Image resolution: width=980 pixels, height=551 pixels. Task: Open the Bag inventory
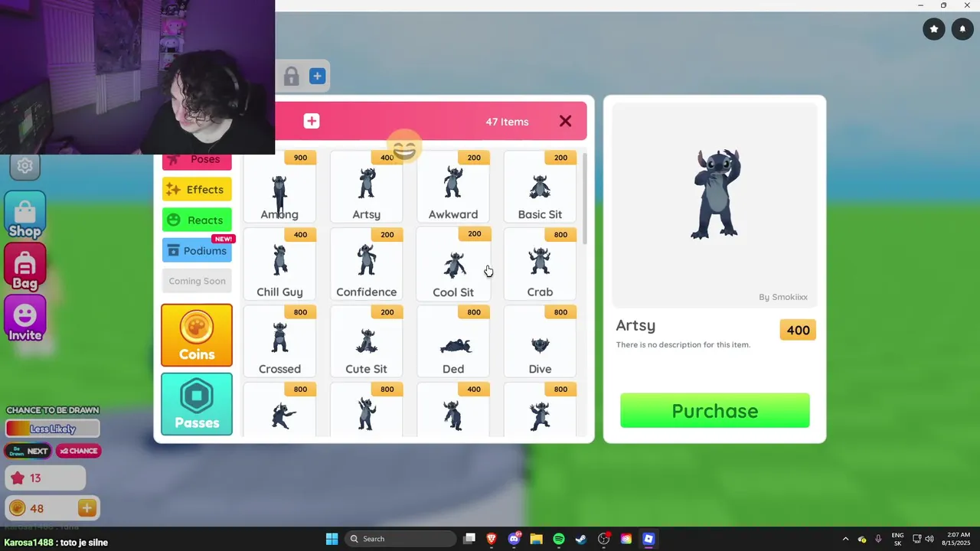(x=24, y=267)
